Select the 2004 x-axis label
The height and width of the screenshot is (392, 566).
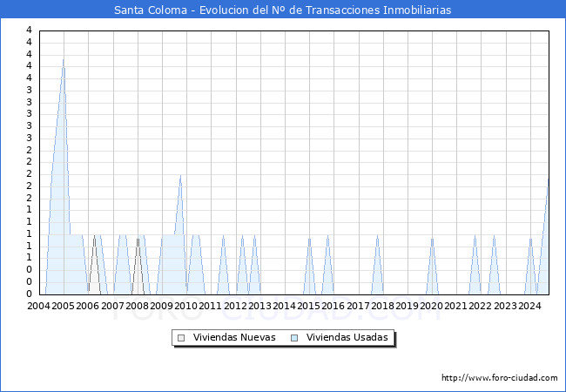pyautogui.click(x=38, y=306)
